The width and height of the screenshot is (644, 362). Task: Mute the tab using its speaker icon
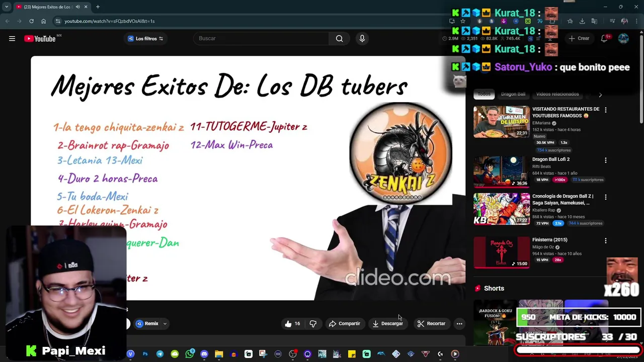pyautogui.click(x=77, y=7)
